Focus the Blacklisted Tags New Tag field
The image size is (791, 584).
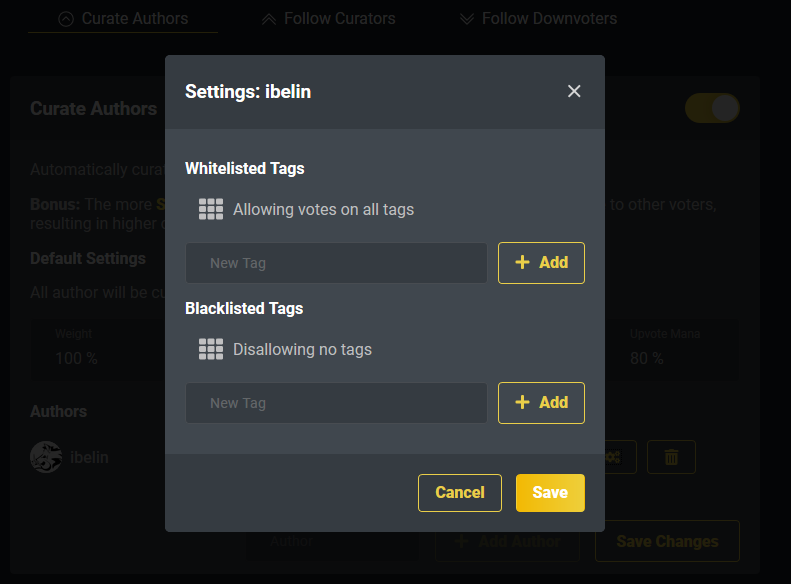pyautogui.click(x=336, y=403)
